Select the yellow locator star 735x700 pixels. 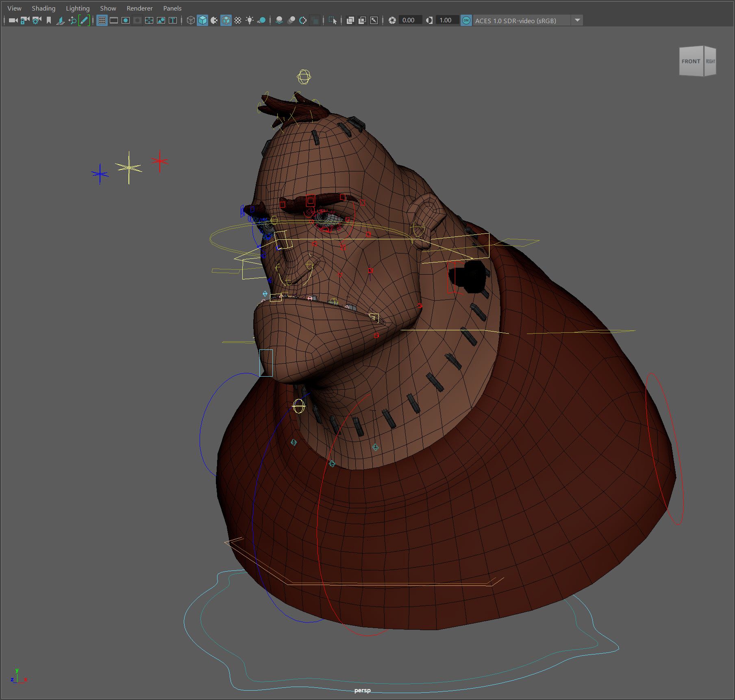pos(129,167)
